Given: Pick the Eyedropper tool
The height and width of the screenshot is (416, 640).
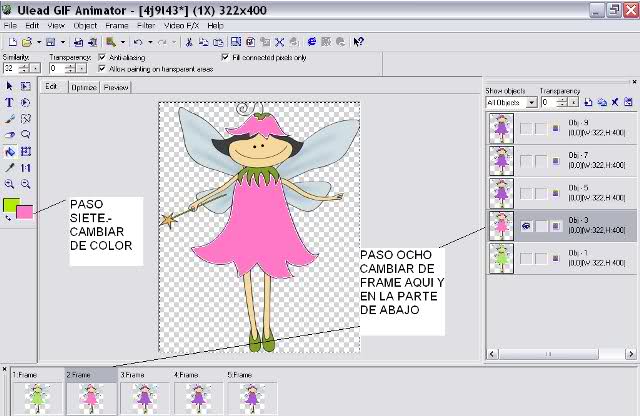Looking at the screenshot, I should tap(9, 168).
